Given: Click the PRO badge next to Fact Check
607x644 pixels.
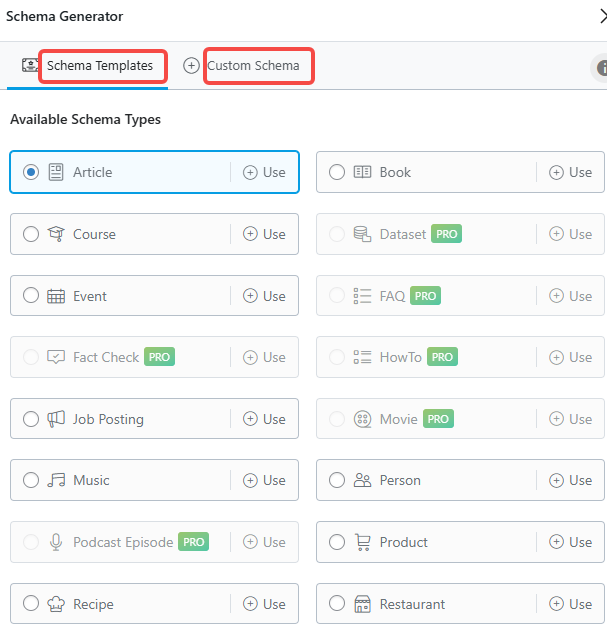Looking at the screenshot, I should 159,356.
